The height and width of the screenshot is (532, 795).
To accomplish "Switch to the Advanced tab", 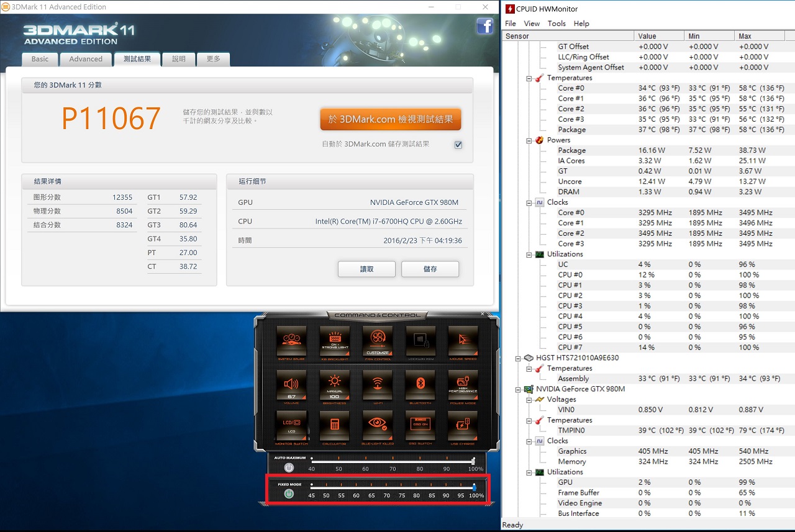I will click(86, 59).
